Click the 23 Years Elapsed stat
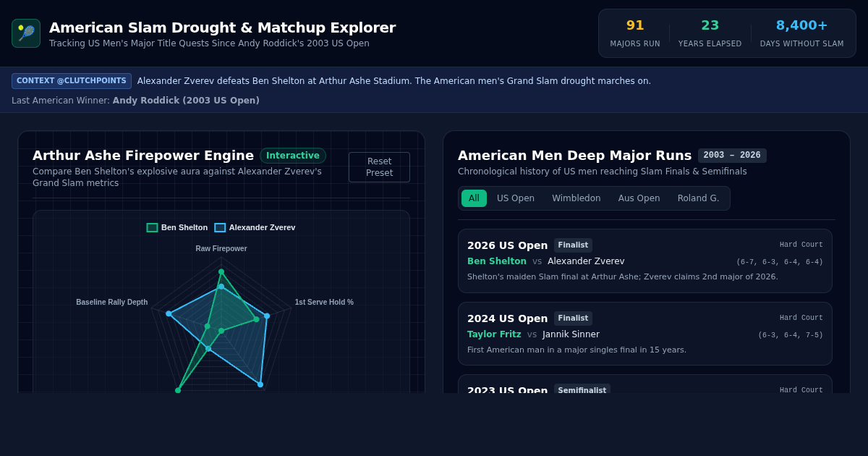868x456 pixels. point(710,33)
